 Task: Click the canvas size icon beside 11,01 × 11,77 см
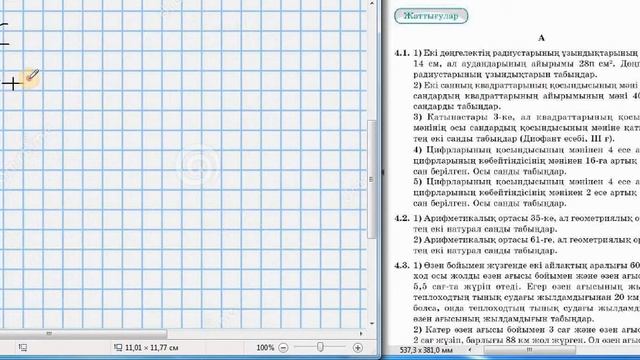pos(118,348)
